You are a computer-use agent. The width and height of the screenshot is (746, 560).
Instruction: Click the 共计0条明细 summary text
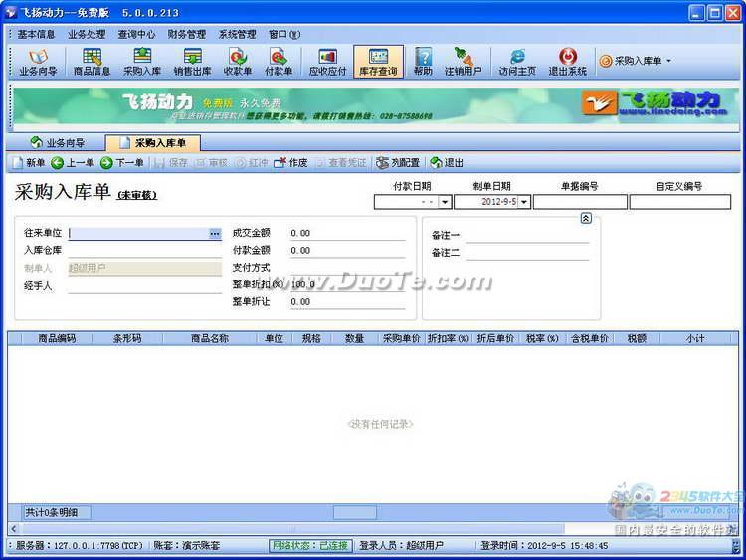[51, 512]
